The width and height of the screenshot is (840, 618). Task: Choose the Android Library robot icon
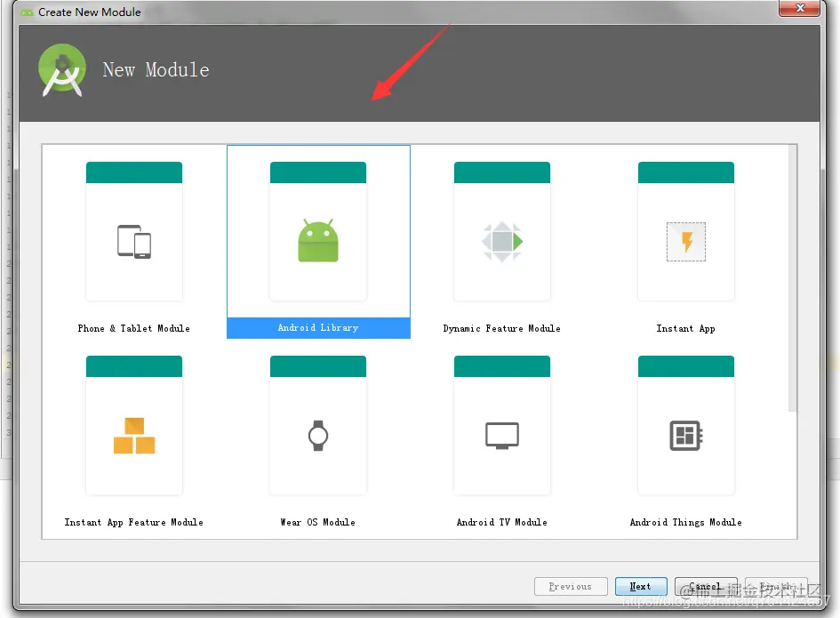[318, 240]
